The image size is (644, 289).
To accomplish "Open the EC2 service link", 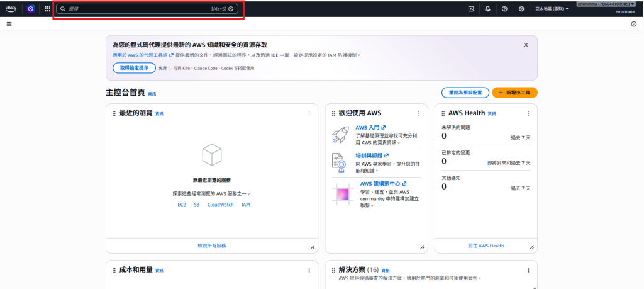I will [x=182, y=204].
